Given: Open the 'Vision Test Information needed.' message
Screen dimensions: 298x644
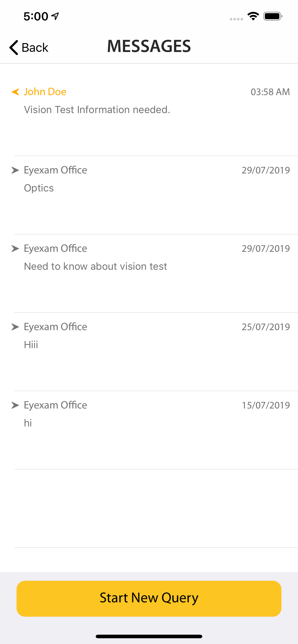Looking at the screenshot, I should [x=97, y=110].
